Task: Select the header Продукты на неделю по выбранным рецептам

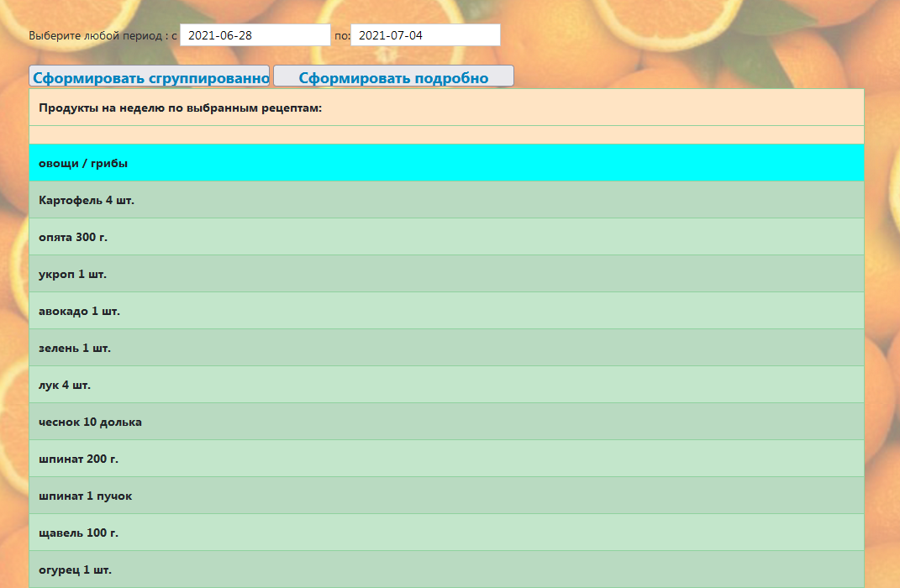Action: click(446, 108)
